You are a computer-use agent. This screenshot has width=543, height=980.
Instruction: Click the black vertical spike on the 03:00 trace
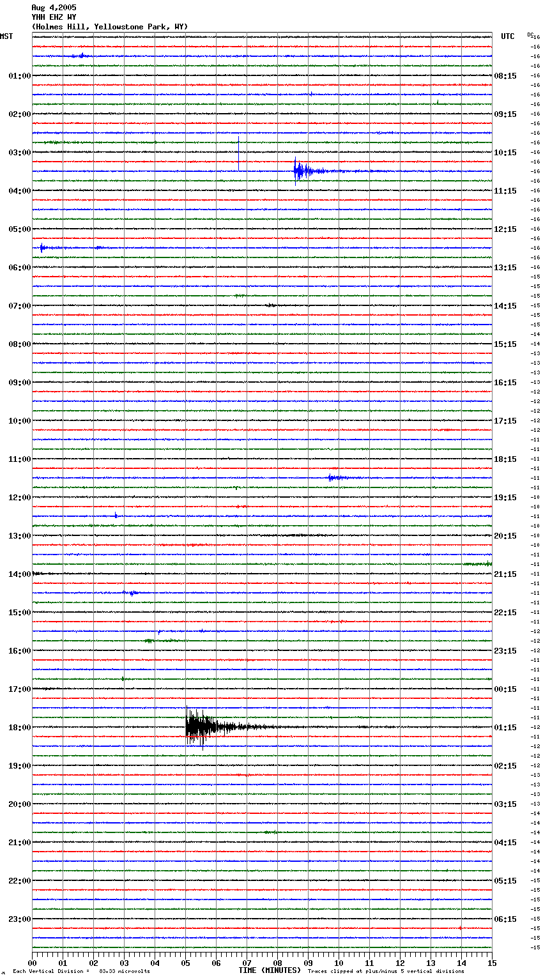(x=239, y=153)
